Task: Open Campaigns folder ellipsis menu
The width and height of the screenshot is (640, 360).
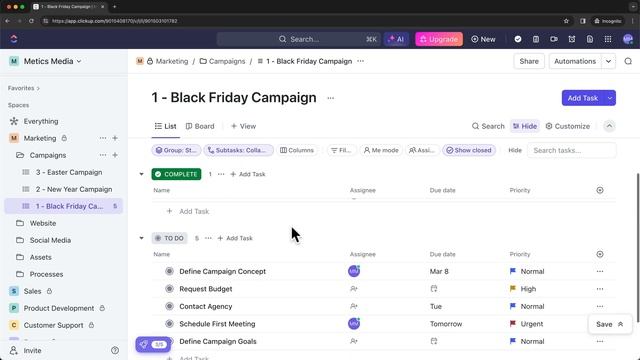Action: (103, 155)
